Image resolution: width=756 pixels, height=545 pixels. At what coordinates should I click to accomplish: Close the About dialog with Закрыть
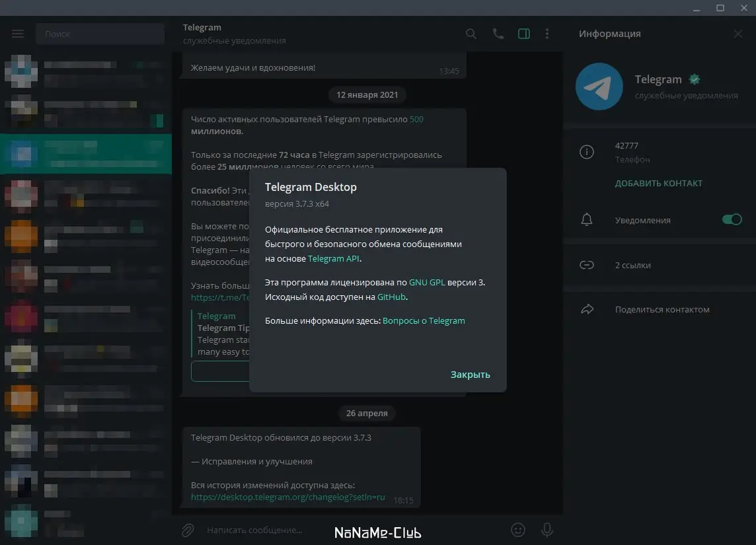pos(470,375)
